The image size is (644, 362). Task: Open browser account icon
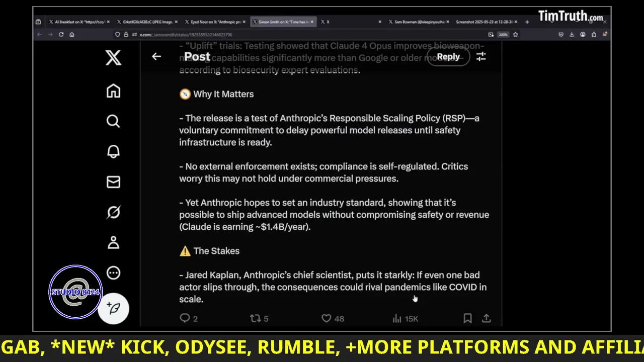(x=583, y=35)
